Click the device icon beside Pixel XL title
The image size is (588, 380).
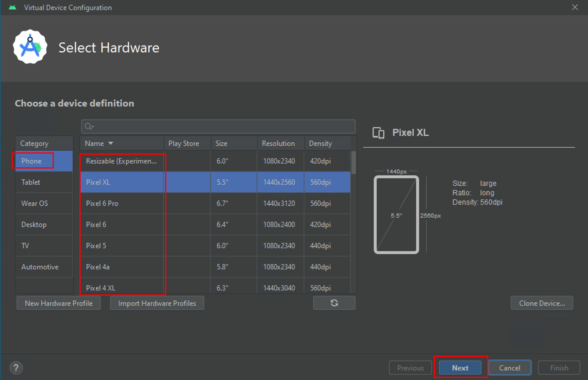coord(378,133)
